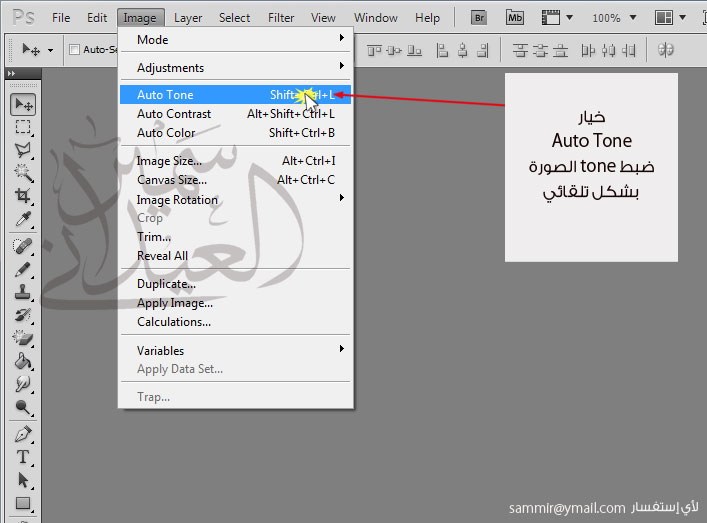Click the View Extras icon
The width and height of the screenshot is (707, 523).
(551, 18)
